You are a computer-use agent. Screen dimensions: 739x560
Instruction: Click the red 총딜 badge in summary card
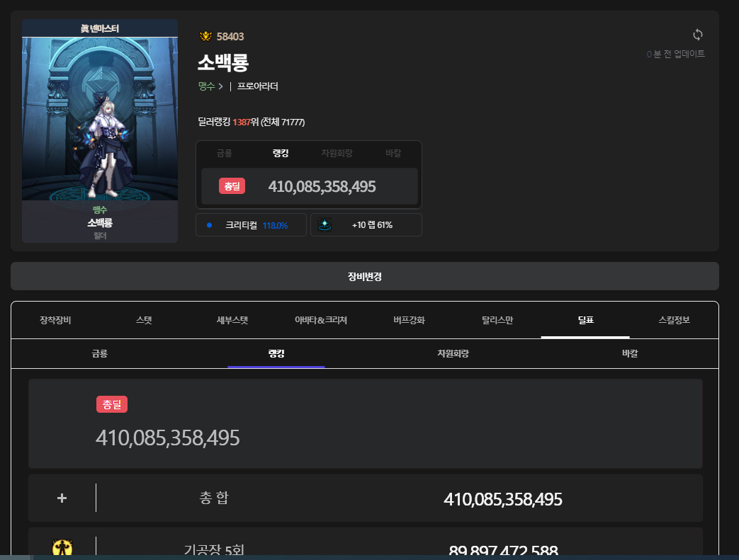coord(232,187)
